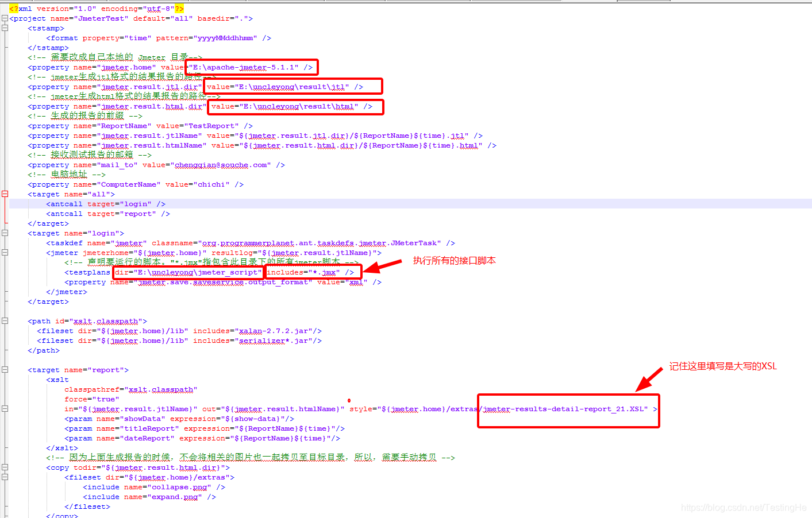Click the comment about Jmeter 目录
This screenshot has width=812, height=518.
coord(115,57)
